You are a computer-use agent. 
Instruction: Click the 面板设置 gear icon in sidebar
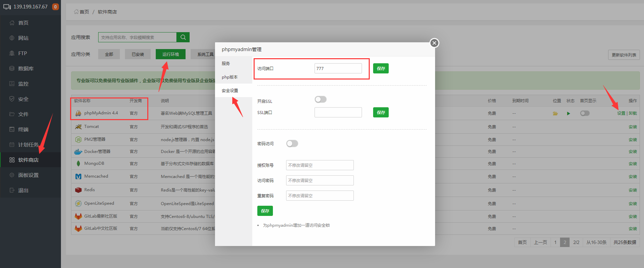point(12,175)
